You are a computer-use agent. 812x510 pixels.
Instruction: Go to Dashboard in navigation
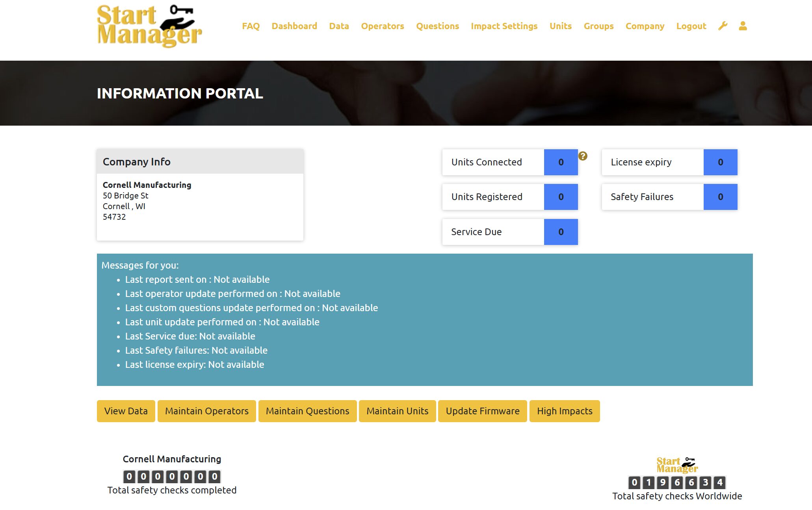294,26
